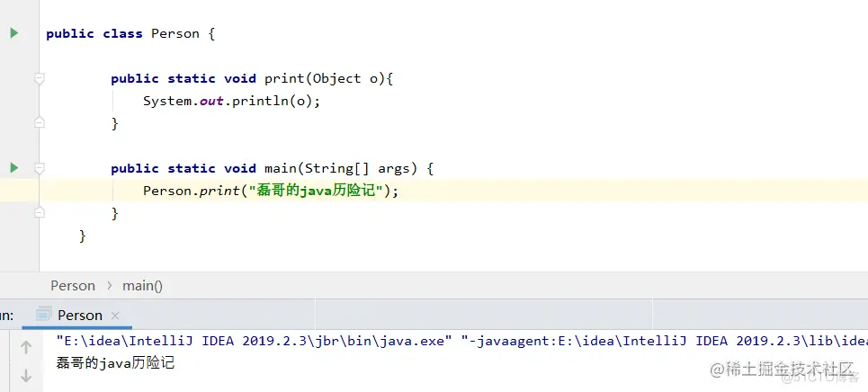The width and height of the screenshot is (868, 392).
Task: Run the main method from its gutter arrow
Action: click(14, 168)
